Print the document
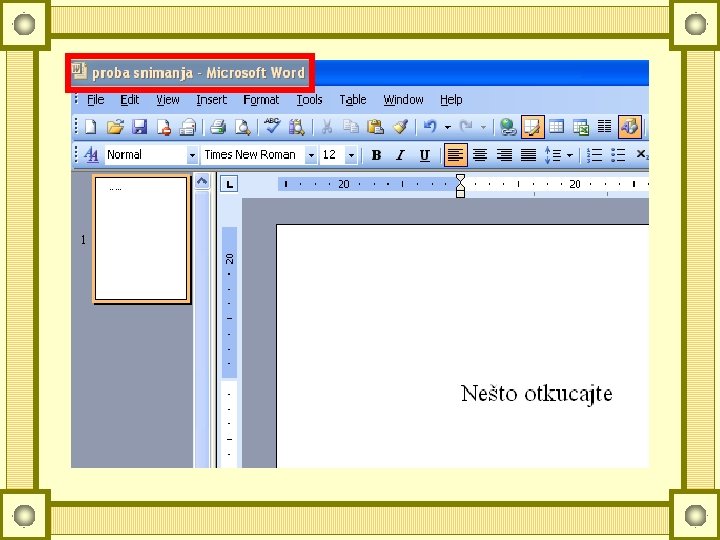Image resolution: width=720 pixels, height=540 pixels. pos(218,127)
